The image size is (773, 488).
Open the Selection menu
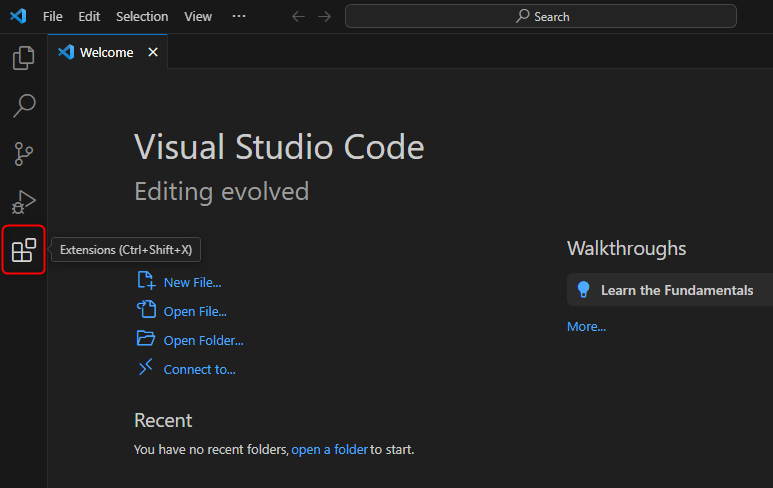tap(142, 17)
